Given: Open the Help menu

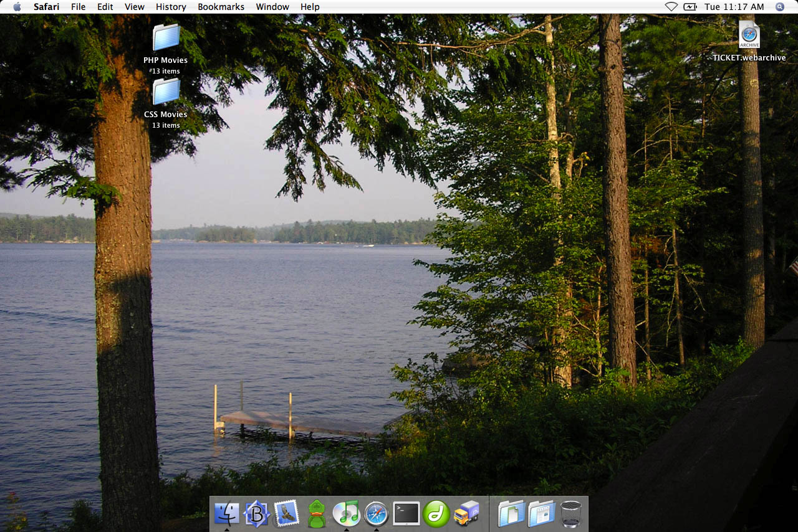Looking at the screenshot, I should [x=310, y=7].
